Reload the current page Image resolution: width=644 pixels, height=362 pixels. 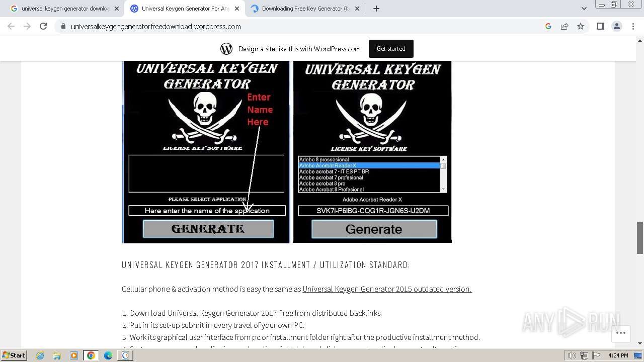[43, 26]
